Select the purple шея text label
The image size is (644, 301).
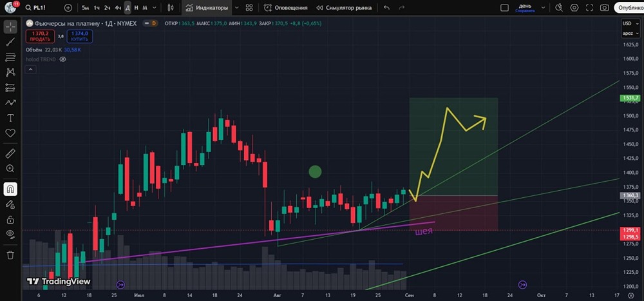point(424,231)
